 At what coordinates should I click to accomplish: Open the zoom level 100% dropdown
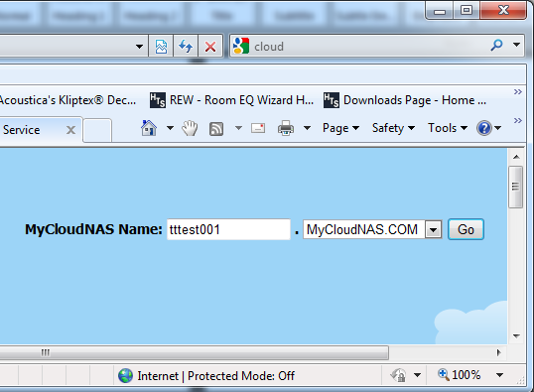[499, 375]
